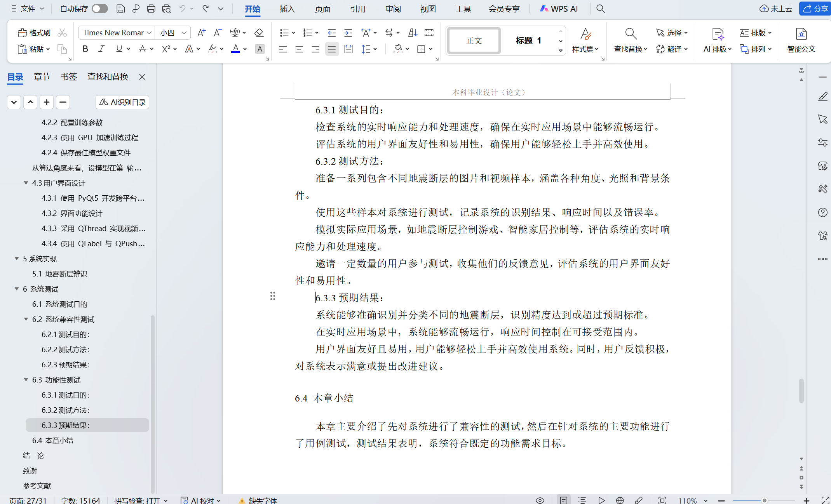831x504 pixels.
Task: Open the font size dropdown
Action: pos(185,33)
